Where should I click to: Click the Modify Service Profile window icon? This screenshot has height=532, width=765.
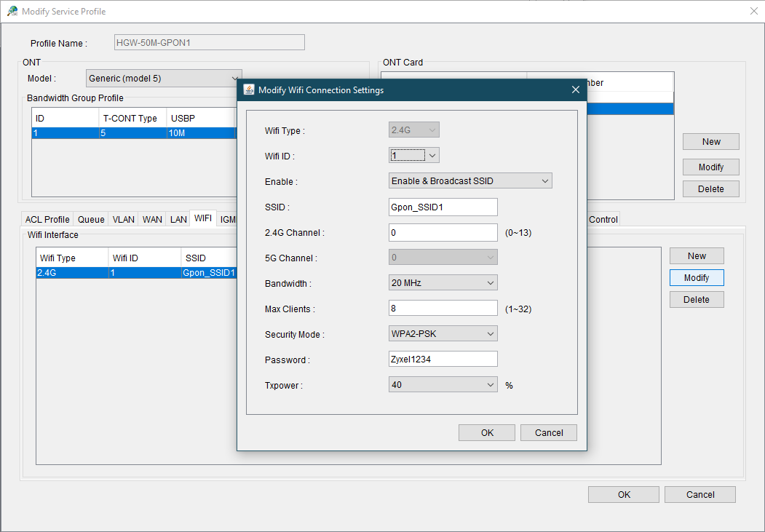coord(12,11)
